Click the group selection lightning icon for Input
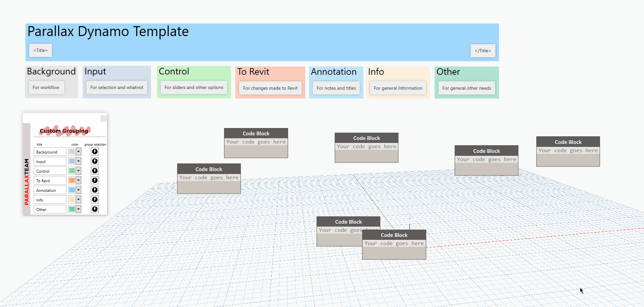Image resolution: width=644 pixels, height=307 pixels. tap(95, 161)
